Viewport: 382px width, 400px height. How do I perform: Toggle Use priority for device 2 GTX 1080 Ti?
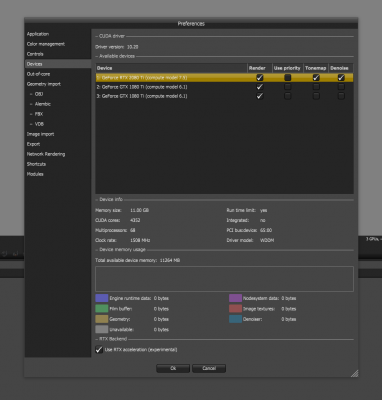[287, 87]
